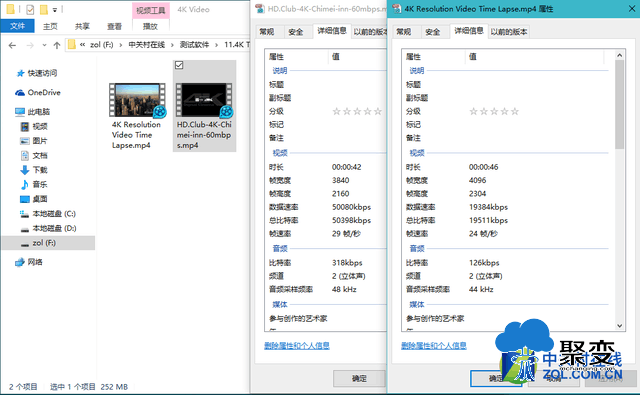
Task: Click the quick access properties checkmark icon
Action: tap(30, 9)
